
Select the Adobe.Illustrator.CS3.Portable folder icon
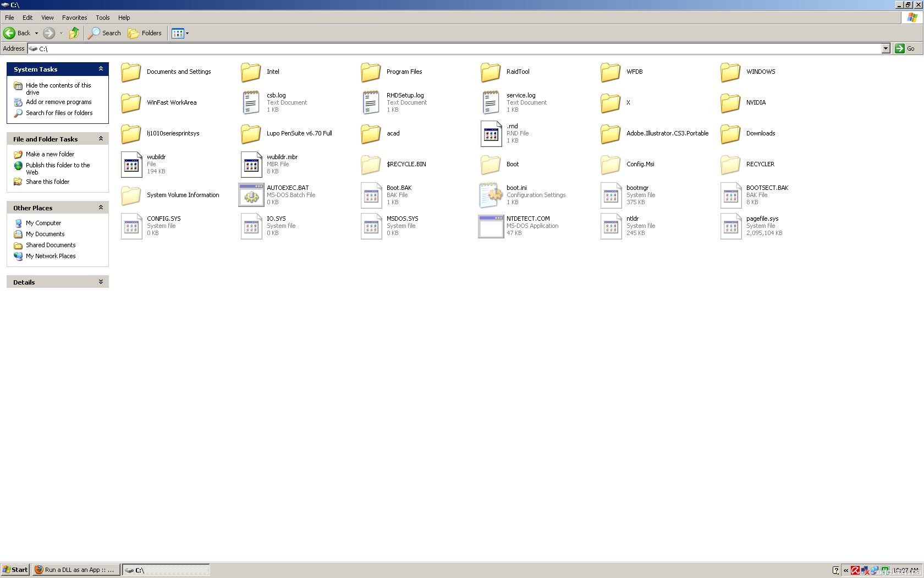(610, 133)
